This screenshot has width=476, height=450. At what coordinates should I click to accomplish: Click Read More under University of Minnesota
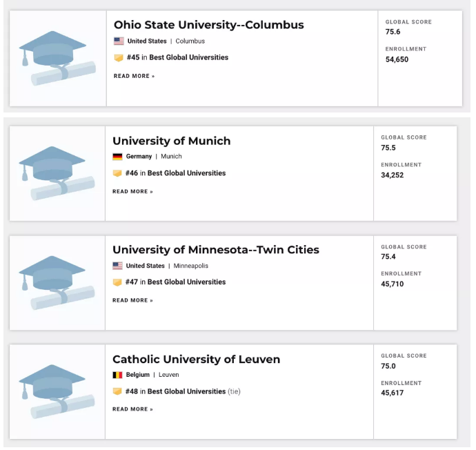click(x=132, y=300)
